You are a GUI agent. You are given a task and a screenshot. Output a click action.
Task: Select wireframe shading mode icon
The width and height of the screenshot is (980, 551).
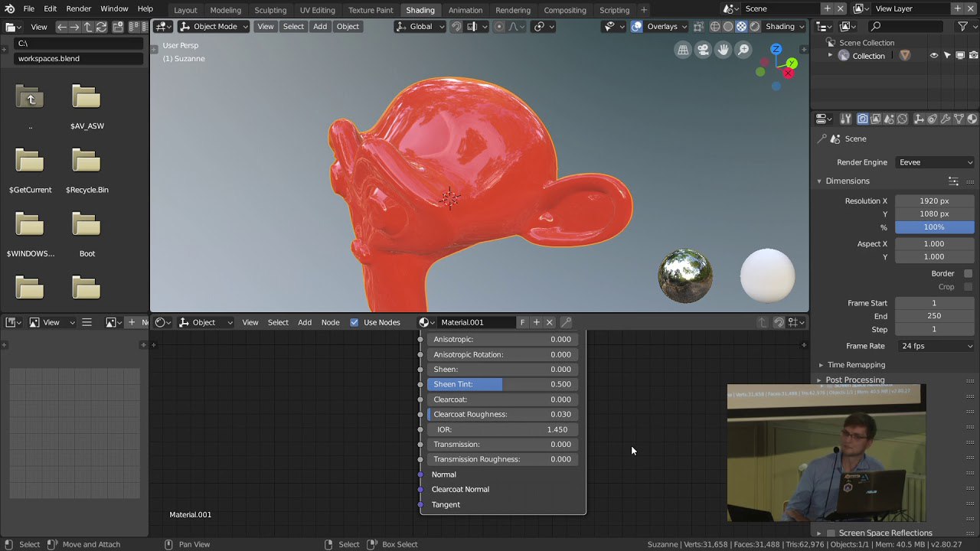pyautogui.click(x=715, y=26)
